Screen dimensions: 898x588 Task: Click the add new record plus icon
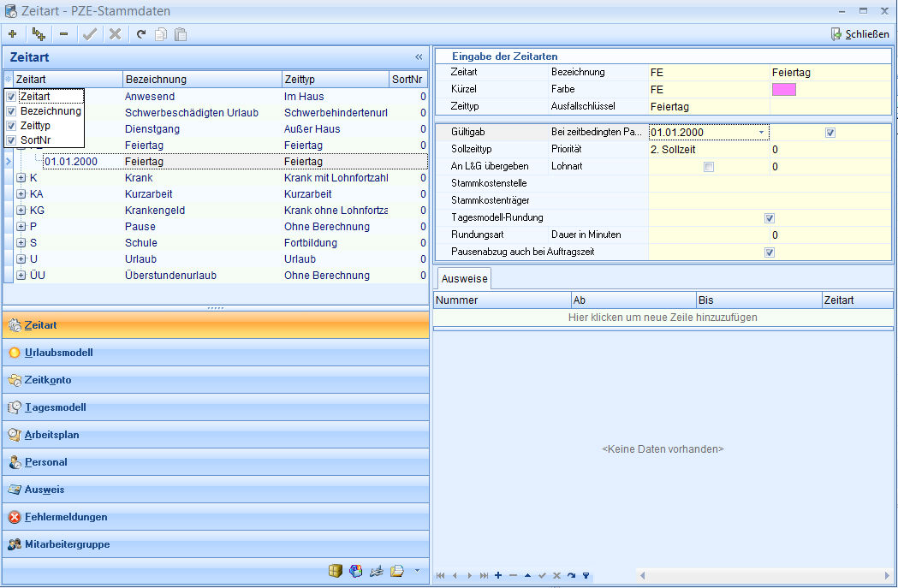point(12,34)
